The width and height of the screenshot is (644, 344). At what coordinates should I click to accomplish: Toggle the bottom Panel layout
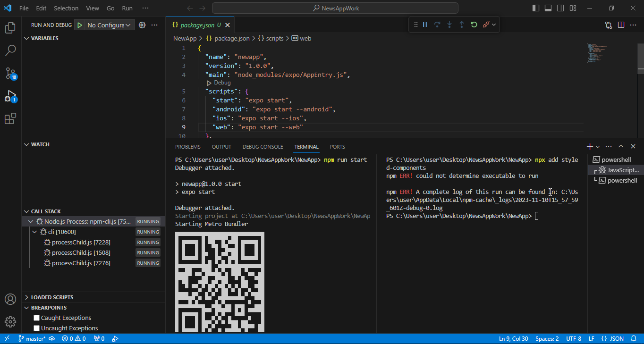[548, 8]
